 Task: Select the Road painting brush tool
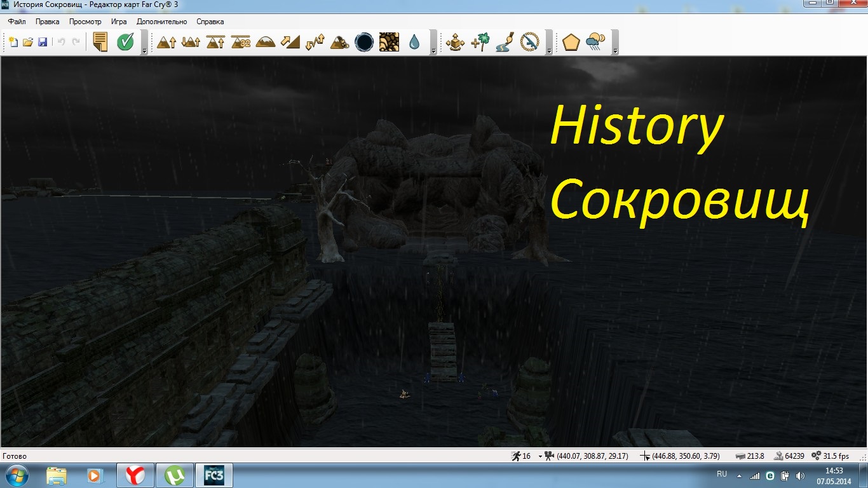pos(505,42)
